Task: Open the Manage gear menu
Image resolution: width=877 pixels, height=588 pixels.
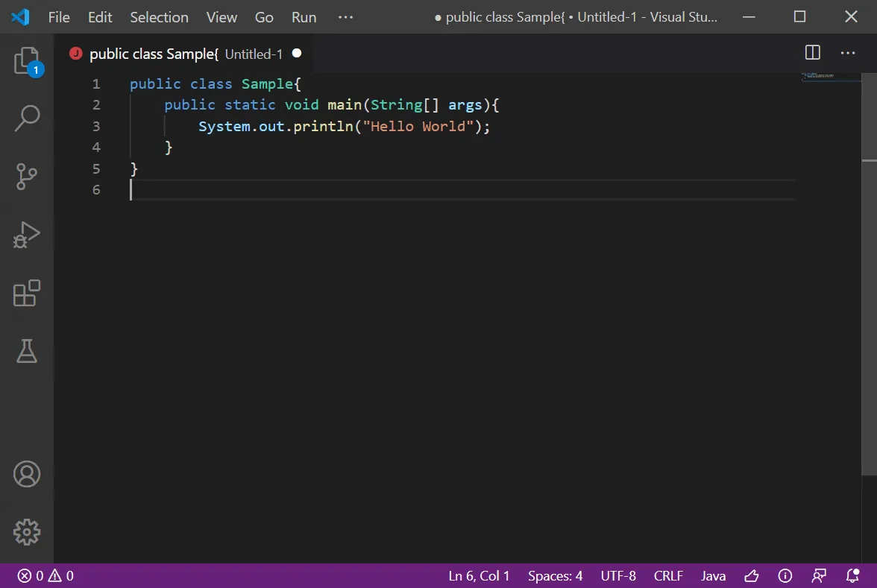Action: tap(27, 532)
